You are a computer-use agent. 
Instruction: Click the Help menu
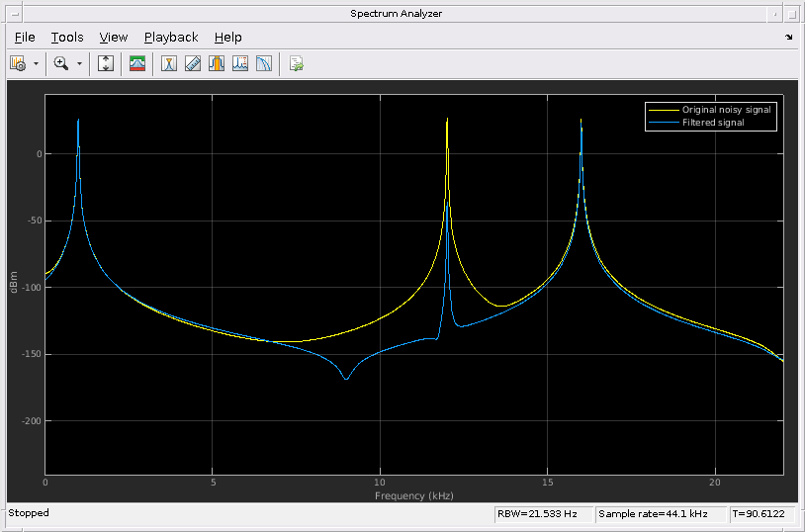click(x=227, y=38)
